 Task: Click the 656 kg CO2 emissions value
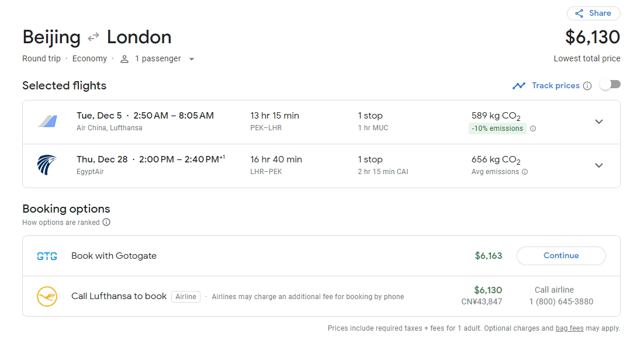pyautogui.click(x=496, y=160)
